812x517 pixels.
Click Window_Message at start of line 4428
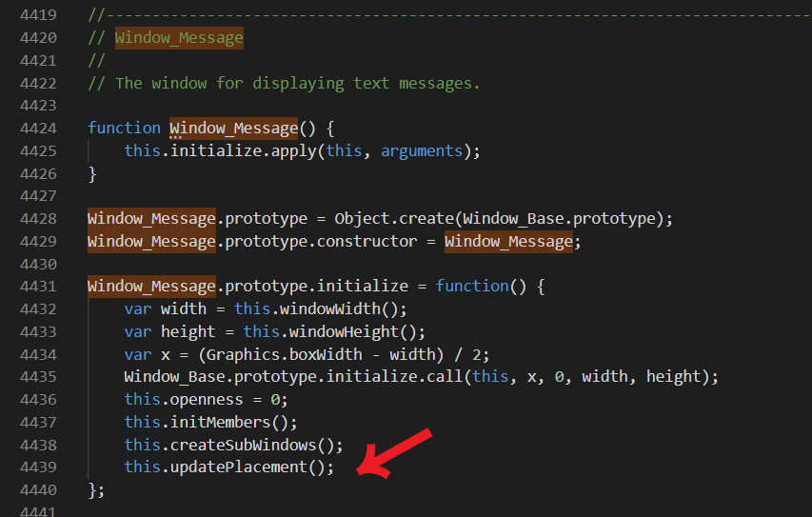tap(151, 219)
